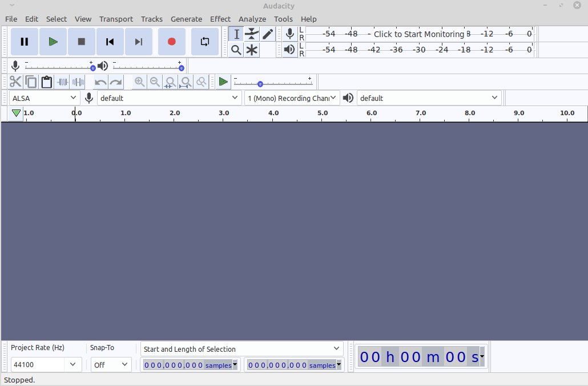Open the Select menu
This screenshot has width=588, height=386.
pos(57,19)
